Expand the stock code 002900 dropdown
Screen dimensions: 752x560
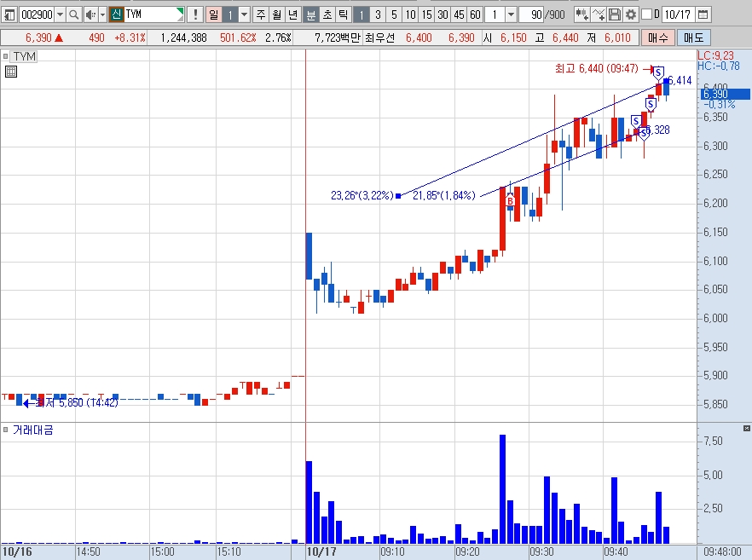(60, 14)
